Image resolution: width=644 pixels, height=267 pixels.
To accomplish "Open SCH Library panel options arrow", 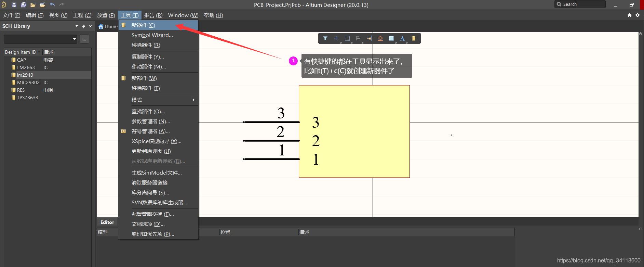I will [77, 26].
